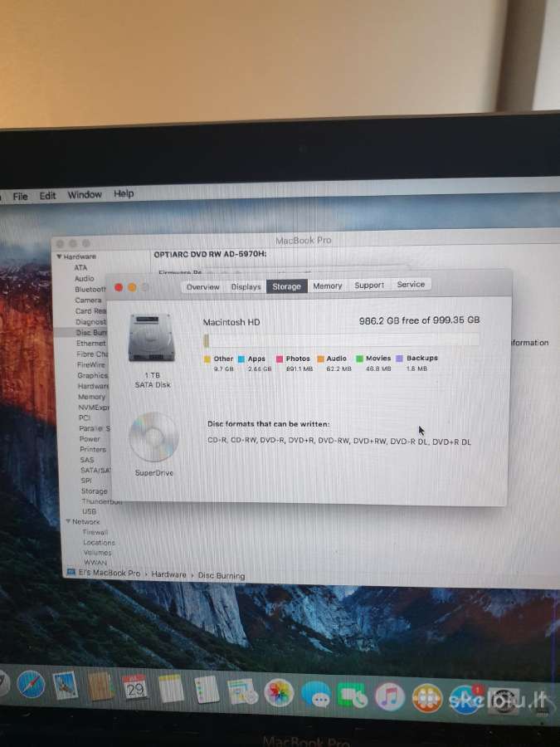
Task: Collapse the Hardware section in sidebar
Action: tap(59, 256)
